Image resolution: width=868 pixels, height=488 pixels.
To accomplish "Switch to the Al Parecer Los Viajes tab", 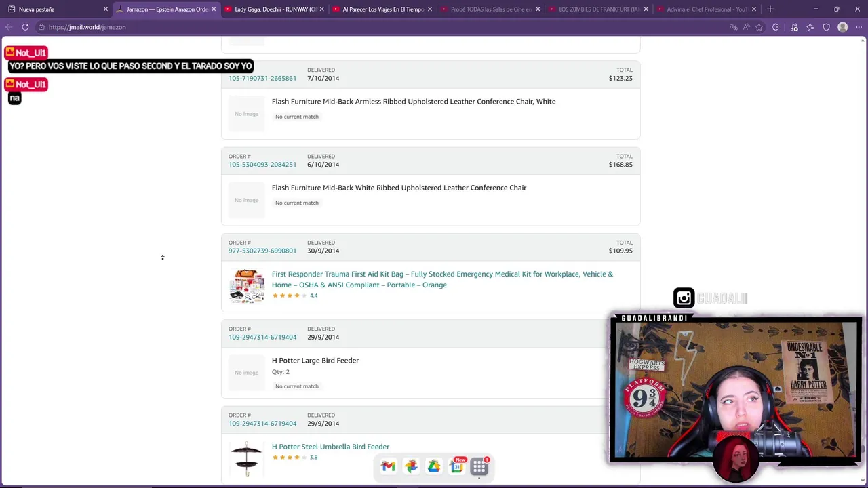I will click(x=382, y=9).
